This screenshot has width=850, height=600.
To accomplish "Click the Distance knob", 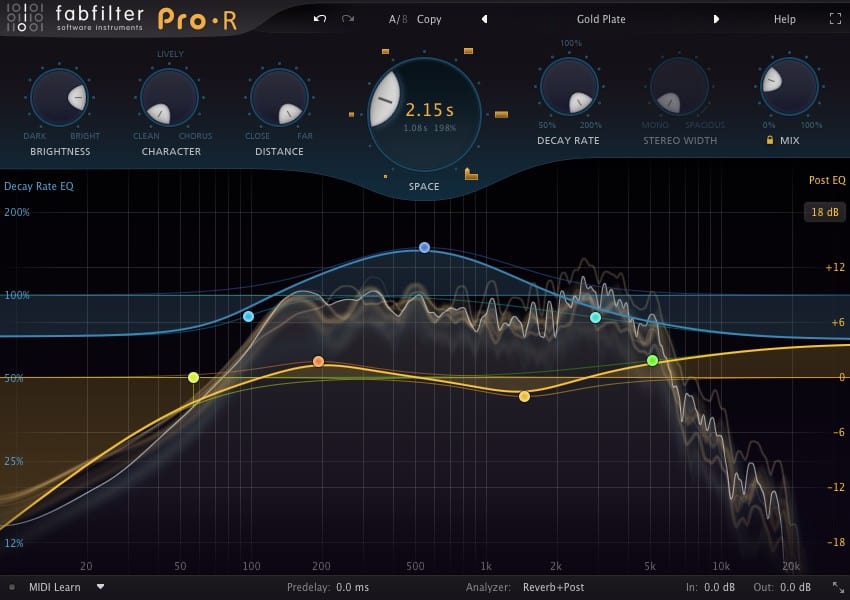I will [x=279, y=98].
